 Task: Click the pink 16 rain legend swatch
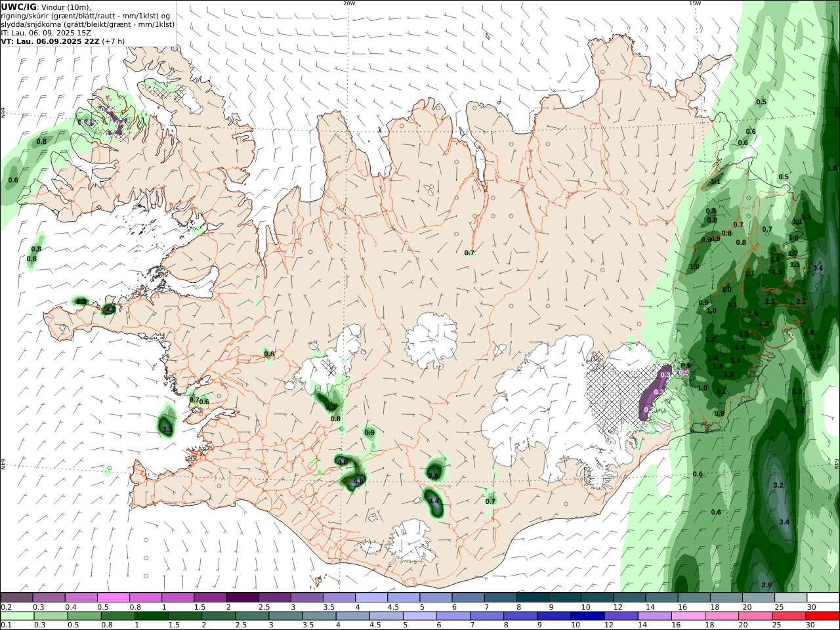pos(688,616)
